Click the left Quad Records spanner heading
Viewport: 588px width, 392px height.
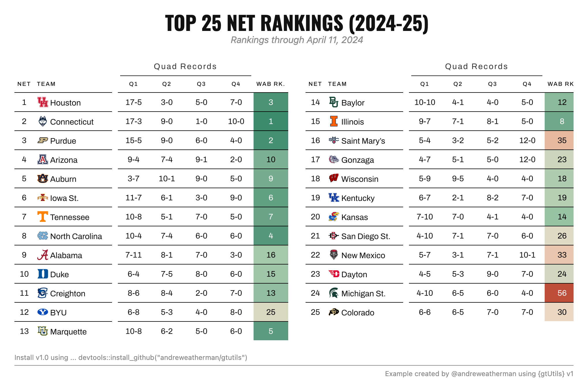pos(185,66)
